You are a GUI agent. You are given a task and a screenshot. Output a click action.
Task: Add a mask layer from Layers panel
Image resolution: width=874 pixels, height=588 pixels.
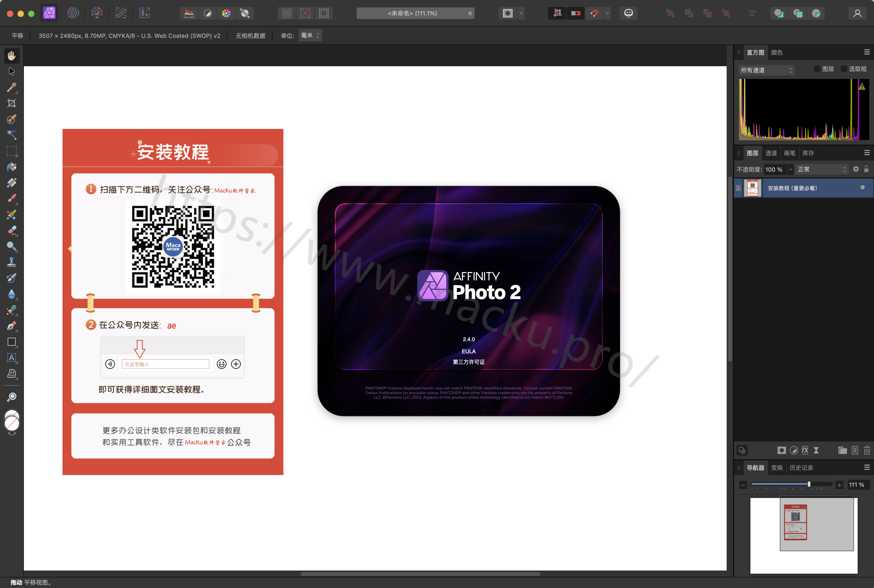coord(781,450)
